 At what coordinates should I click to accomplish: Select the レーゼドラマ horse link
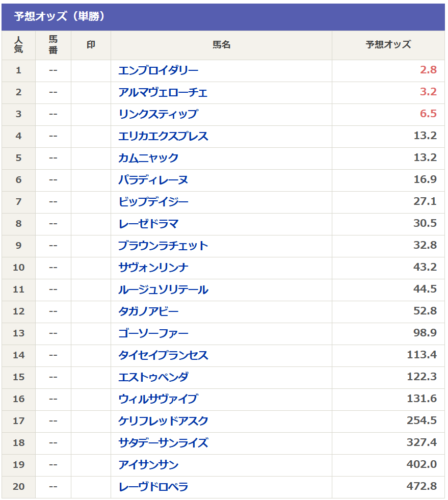click(x=148, y=224)
